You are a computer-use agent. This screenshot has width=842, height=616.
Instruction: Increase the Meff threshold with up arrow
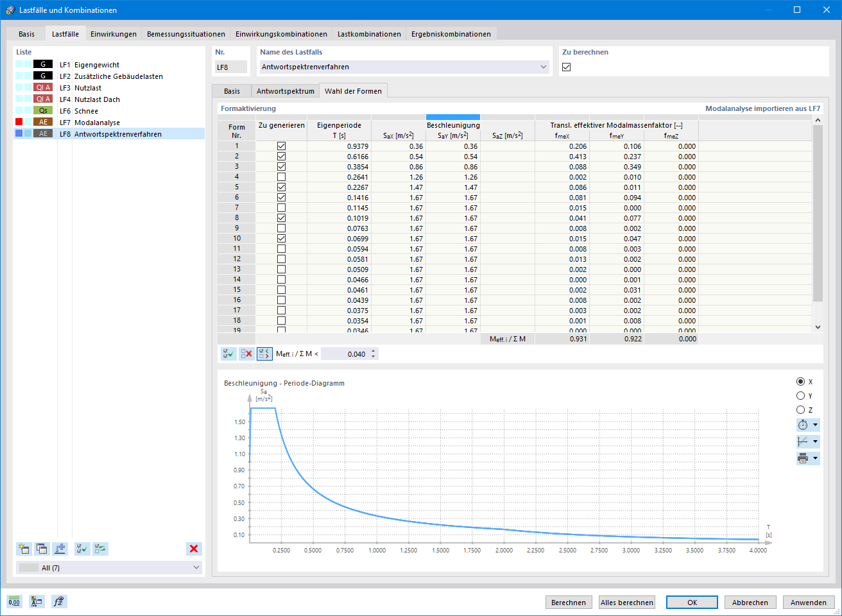point(374,351)
